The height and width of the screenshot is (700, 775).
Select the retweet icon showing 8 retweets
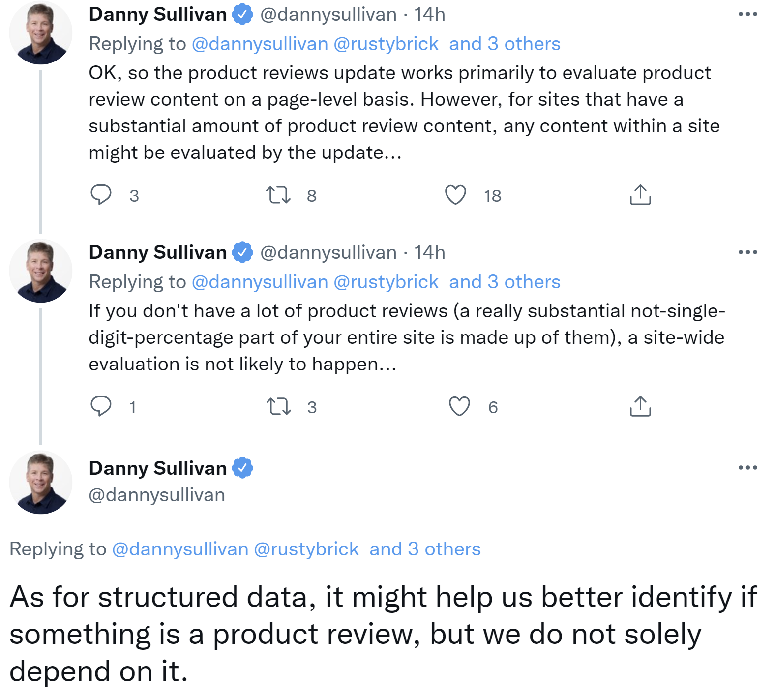pyautogui.click(x=281, y=195)
